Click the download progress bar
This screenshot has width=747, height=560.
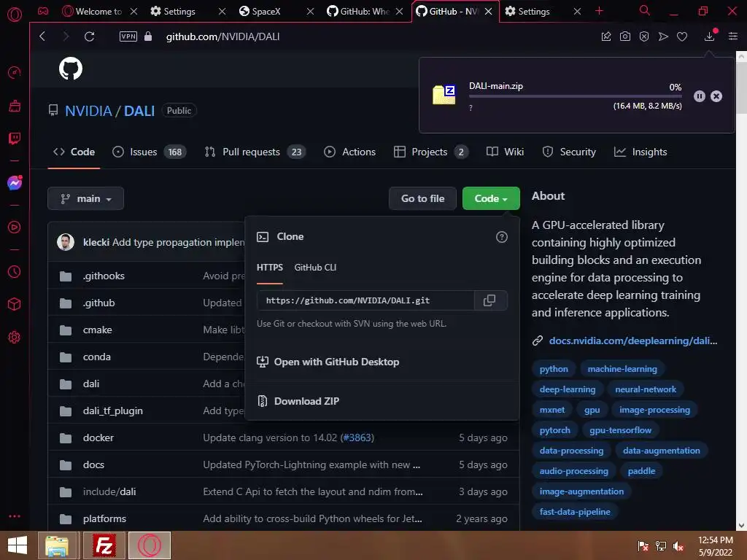tap(575, 96)
